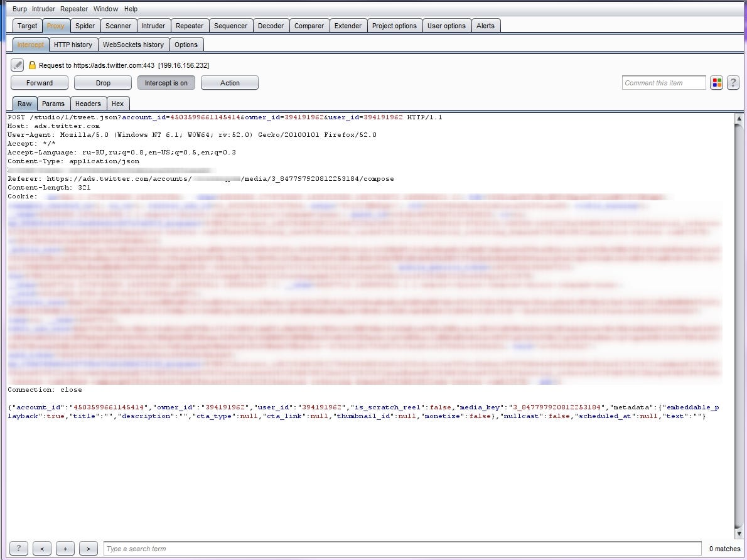Switch to the Repeater tool tab
Image resolution: width=747 pixels, height=560 pixels.
189,26
